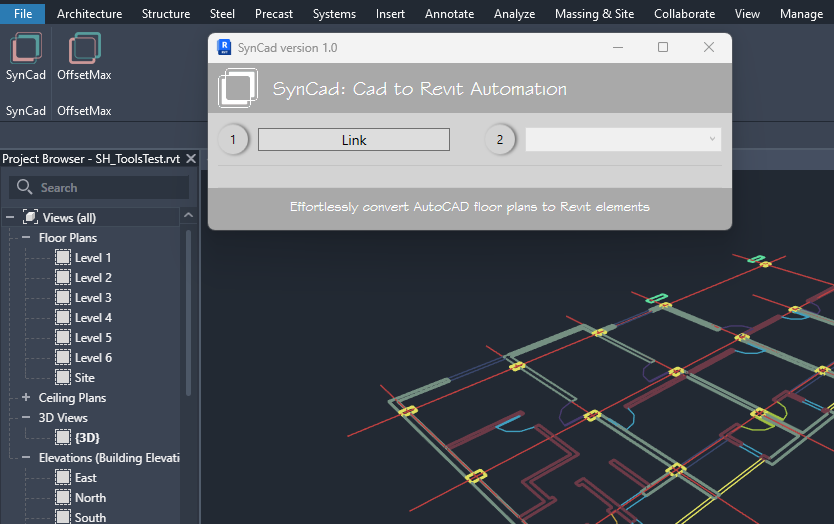Select Level 2 floor plan view icon
Screen dimensions: 834x524
[63, 277]
